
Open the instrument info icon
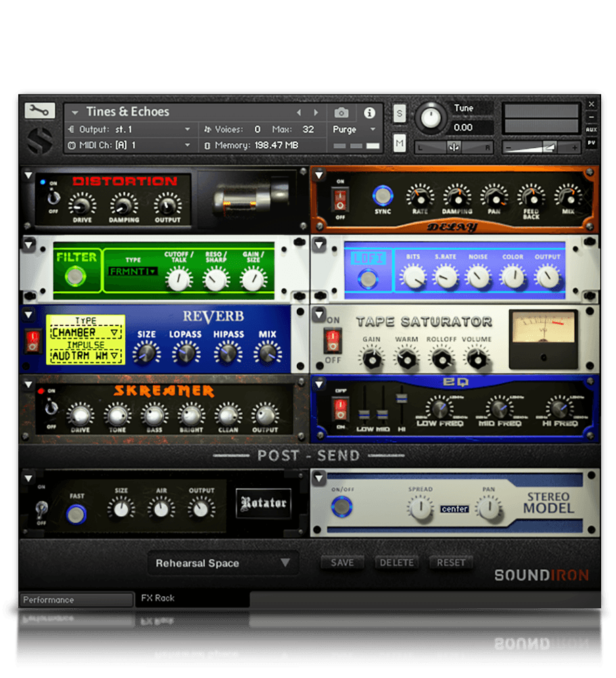pos(369,113)
